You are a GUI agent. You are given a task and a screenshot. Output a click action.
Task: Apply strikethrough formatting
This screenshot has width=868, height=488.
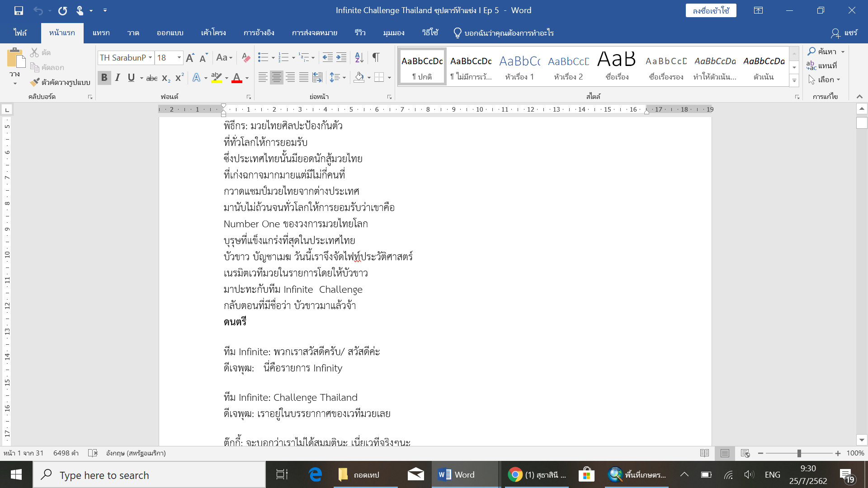pos(152,78)
